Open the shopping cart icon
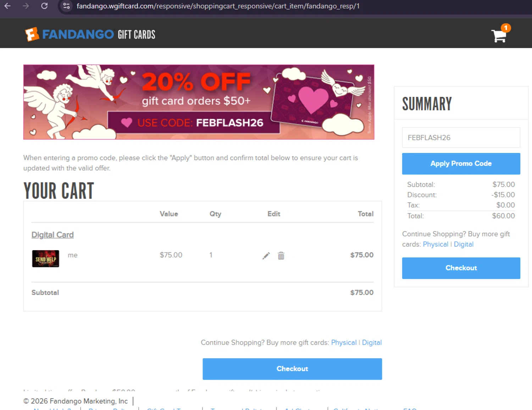 point(500,34)
